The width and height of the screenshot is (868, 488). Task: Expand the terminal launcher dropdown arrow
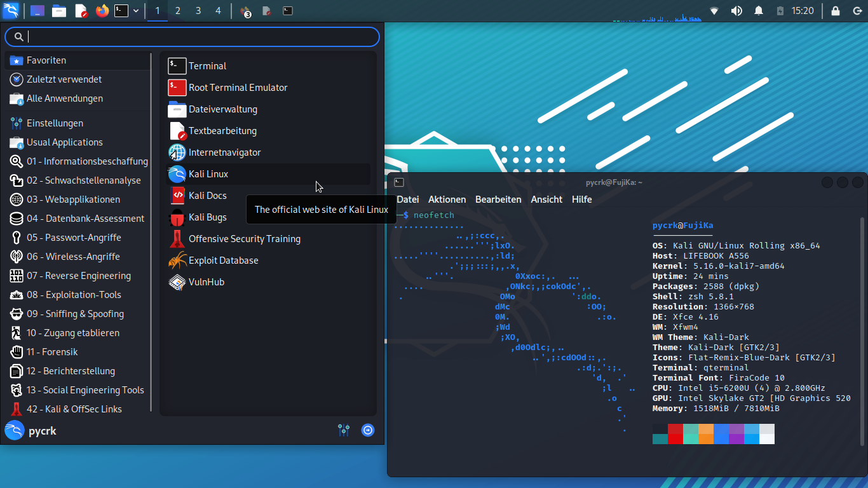click(x=136, y=11)
